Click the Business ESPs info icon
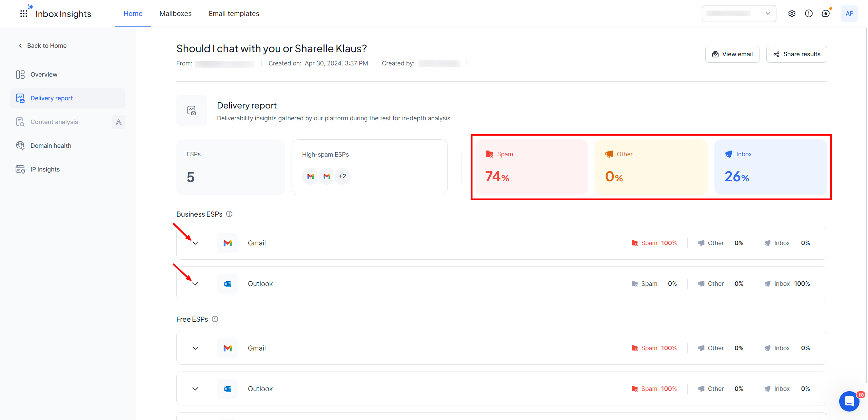868x420 pixels. pos(229,214)
